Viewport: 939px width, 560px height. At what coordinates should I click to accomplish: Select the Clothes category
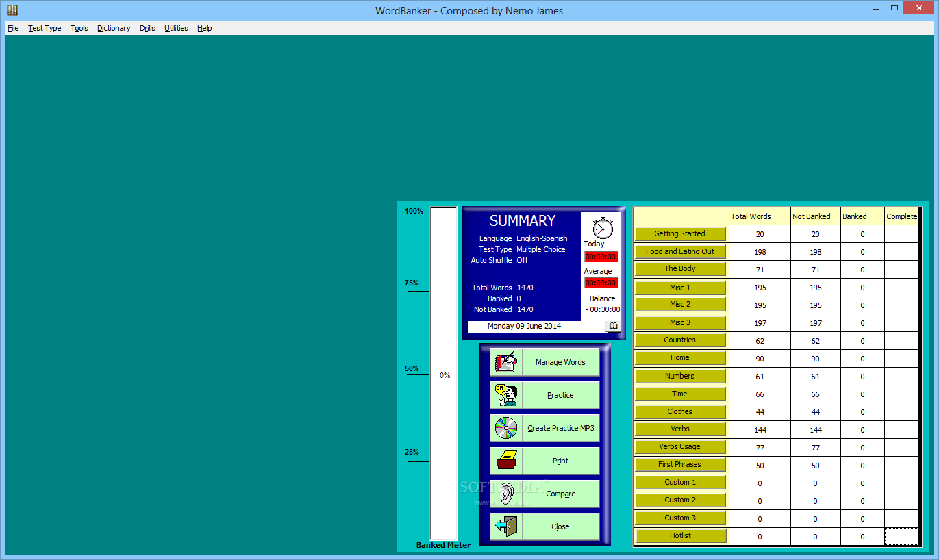coord(680,411)
